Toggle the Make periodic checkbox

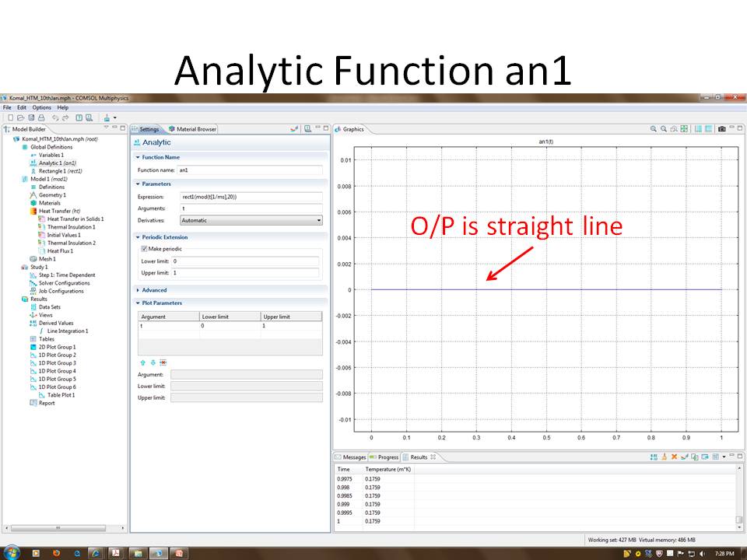click(144, 249)
